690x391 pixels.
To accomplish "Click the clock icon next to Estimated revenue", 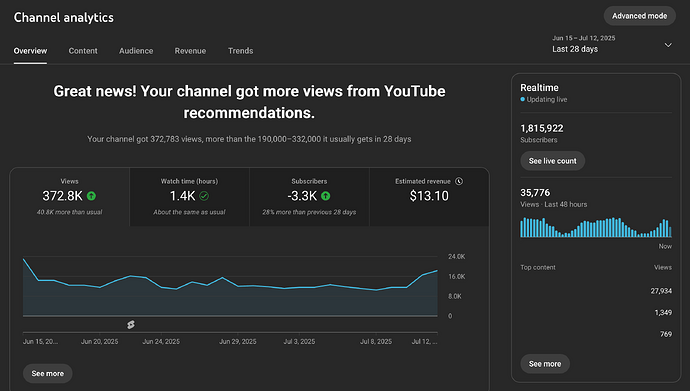I will click(459, 181).
